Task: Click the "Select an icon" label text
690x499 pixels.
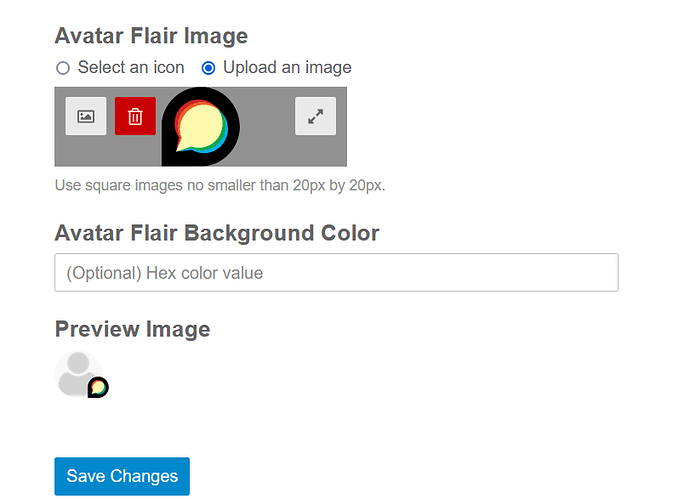Action: [131, 67]
